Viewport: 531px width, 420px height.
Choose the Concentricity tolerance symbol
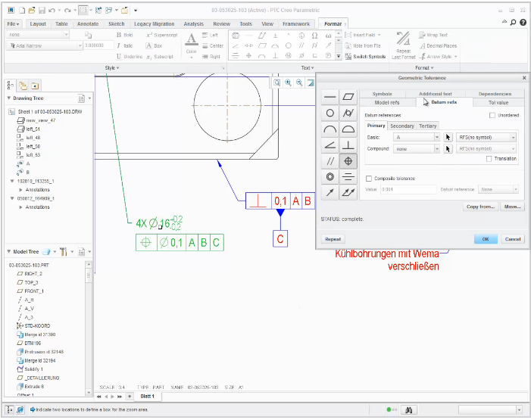tap(330, 176)
